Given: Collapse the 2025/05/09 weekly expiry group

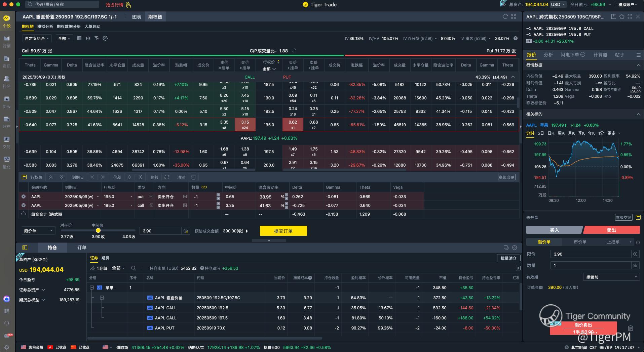Looking at the screenshot, I should point(513,77).
